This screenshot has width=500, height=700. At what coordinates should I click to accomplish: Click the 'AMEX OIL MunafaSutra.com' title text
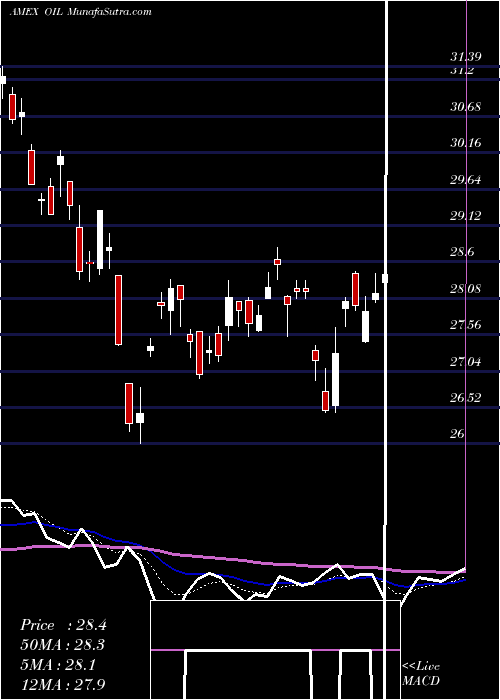coord(80,12)
